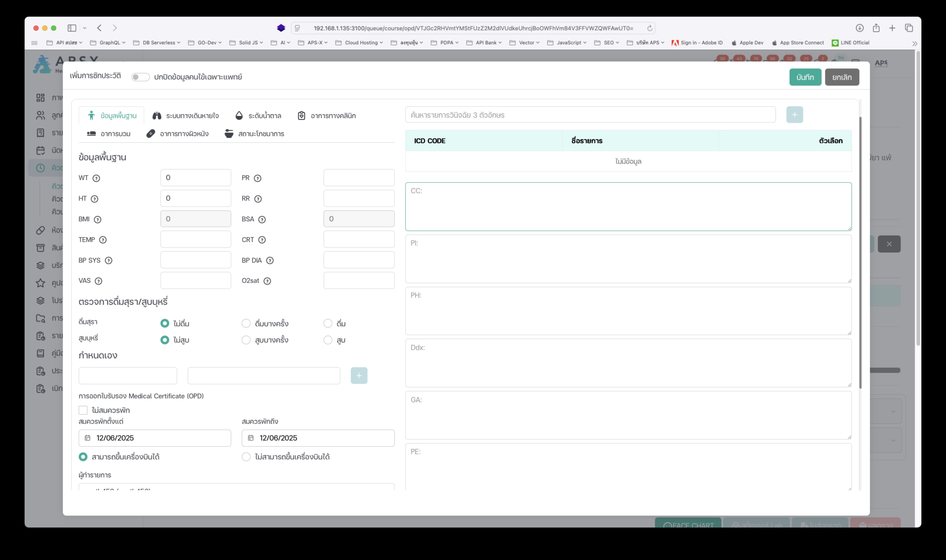Viewport: 946px width, 560px height.
Task: Click the BP SYS help icon
Action: click(x=108, y=260)
